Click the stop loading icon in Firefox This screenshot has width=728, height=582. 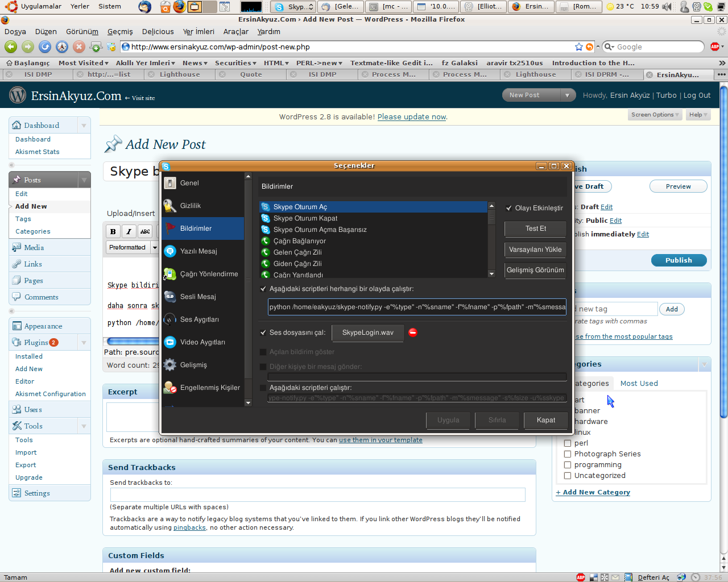(x=79, y=47)
